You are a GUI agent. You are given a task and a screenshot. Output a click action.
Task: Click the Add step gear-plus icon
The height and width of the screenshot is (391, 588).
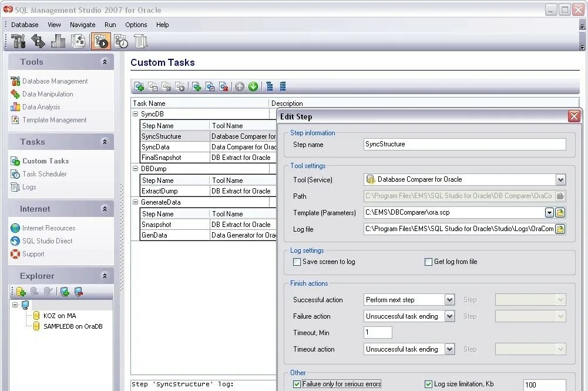pyautogui.click(x=197, y=86)
